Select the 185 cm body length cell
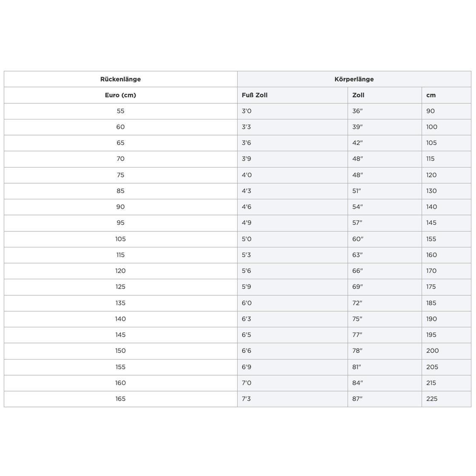Screen dimensions: 476x476 (x=431, y=303)
